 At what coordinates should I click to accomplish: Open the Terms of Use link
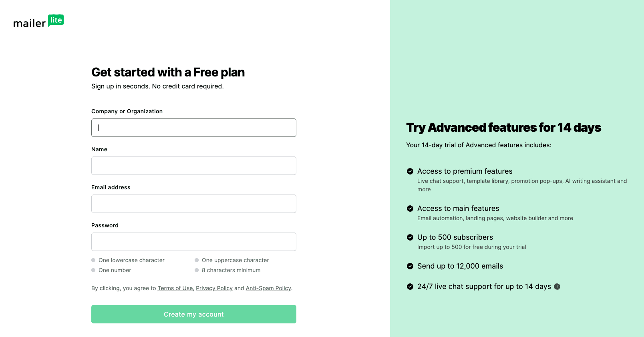pos(175,288)
